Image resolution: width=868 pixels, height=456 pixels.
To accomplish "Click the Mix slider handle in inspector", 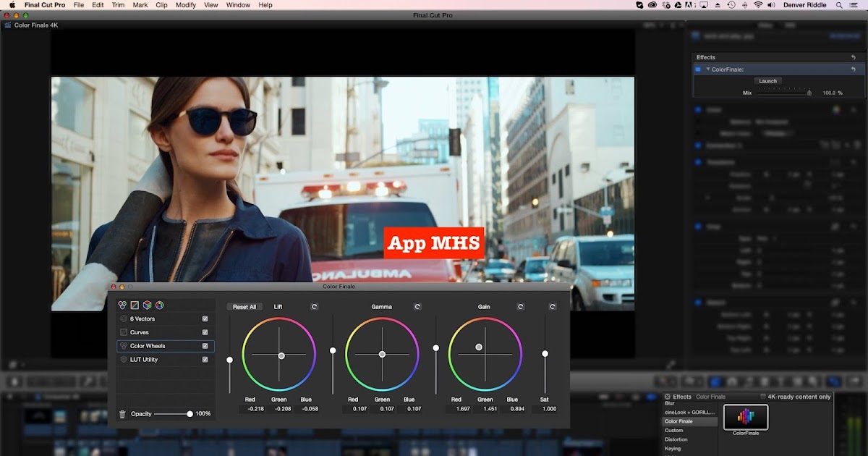I will pos(809,93).
